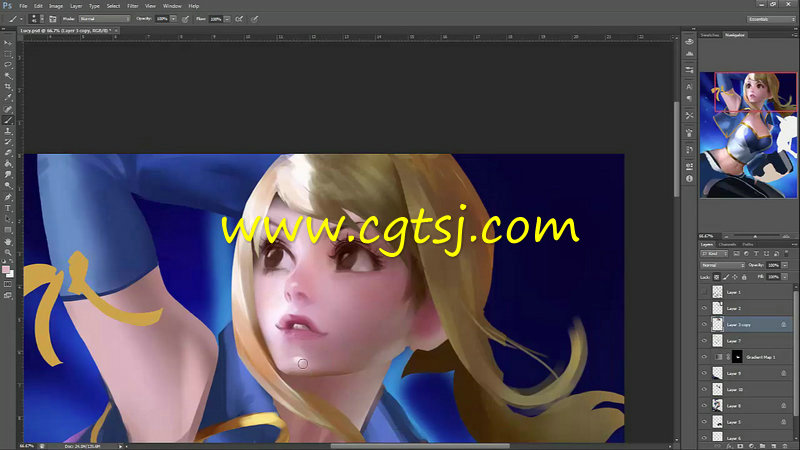The image size is (800, 450).
Task: Toggle lock all padlock button
Action: (x=744, y=277)
